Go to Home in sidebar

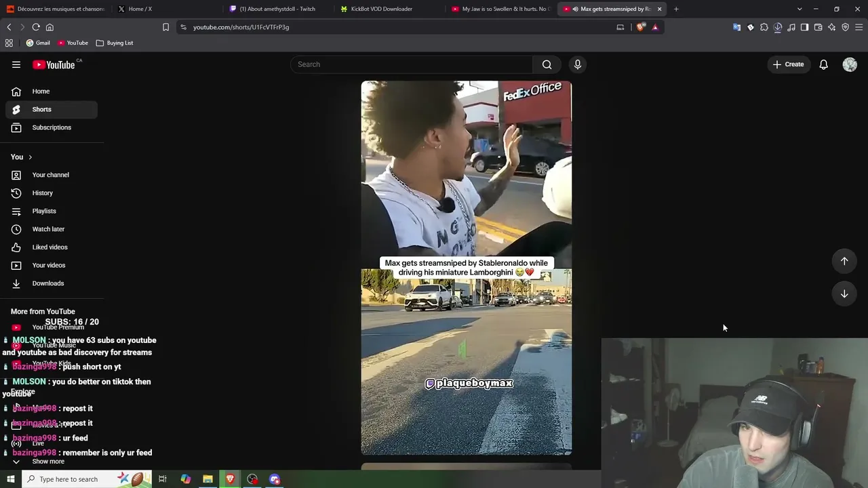(52, 91)
